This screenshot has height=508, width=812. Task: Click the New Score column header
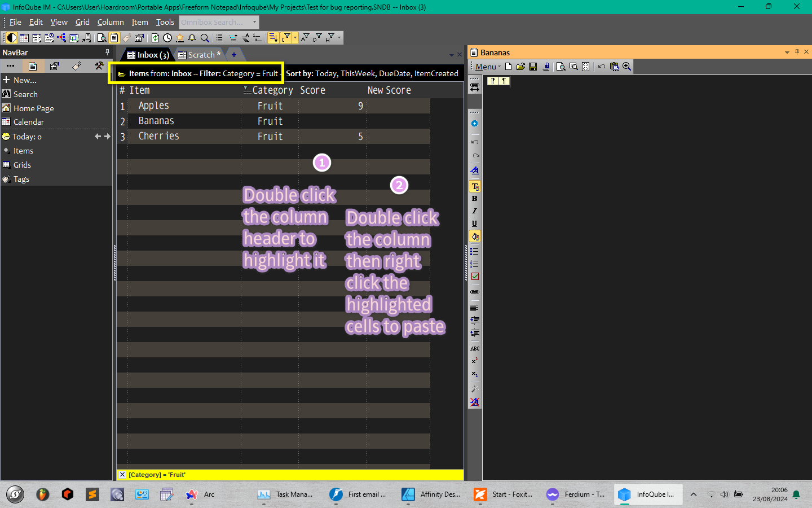(x=389, y=90)
